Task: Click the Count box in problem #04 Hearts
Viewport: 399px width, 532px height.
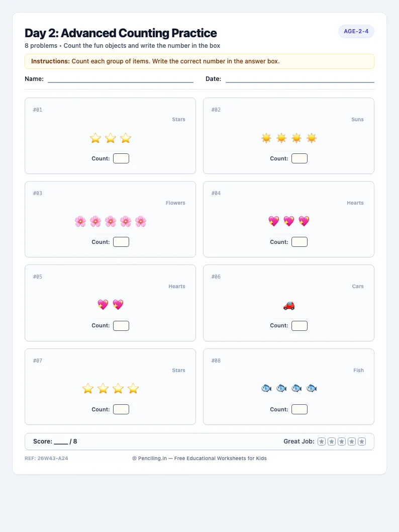Action: [300, 242]
